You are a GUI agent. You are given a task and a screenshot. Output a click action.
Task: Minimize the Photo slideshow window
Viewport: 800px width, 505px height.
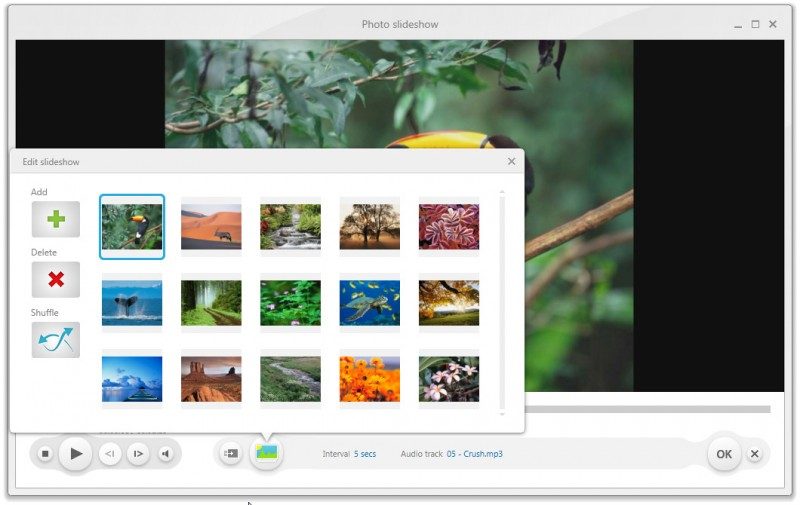[x=738, y=25]
